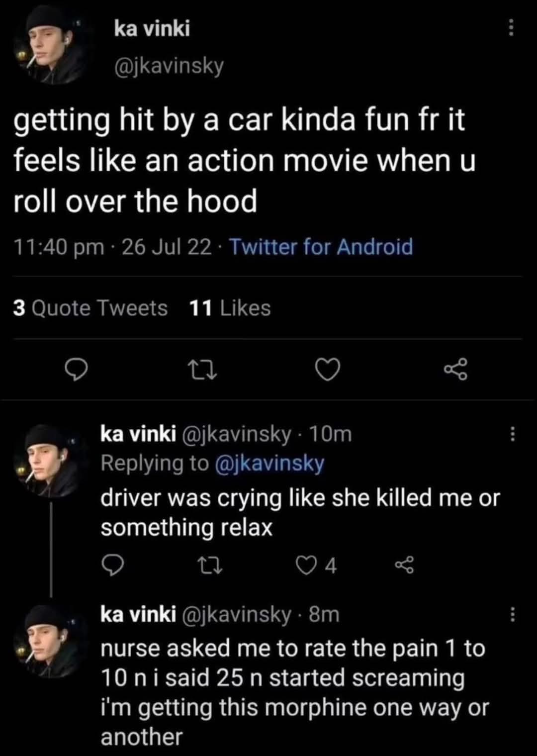Viewport: 537px width, 756px height.
Task: Retweet the main car tweet
Action: 201,370
